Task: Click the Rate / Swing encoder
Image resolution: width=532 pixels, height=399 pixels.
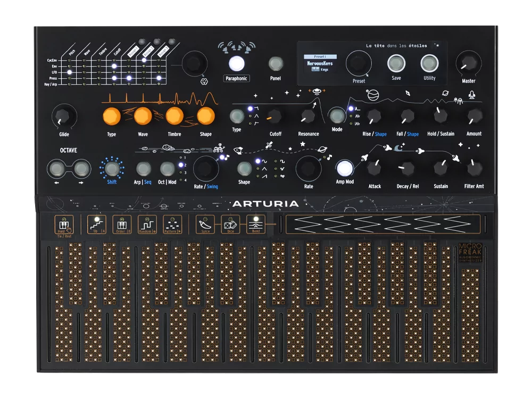Action: [x=205, y=169]
